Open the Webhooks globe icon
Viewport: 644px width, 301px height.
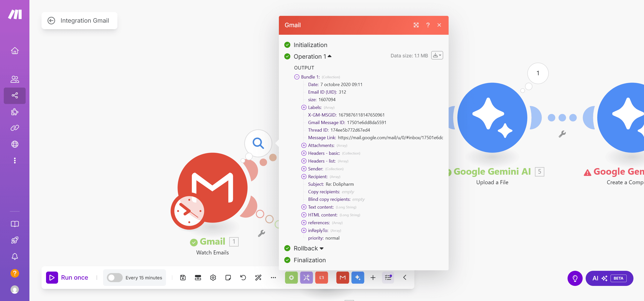coord(15,144)
